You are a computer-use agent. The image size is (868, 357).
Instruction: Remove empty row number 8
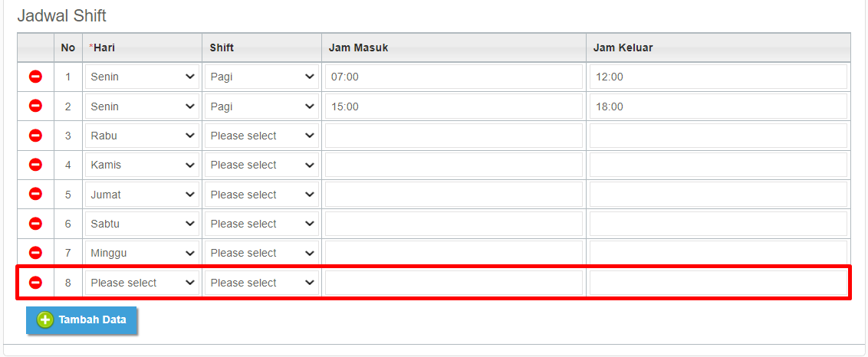click(x=35, y=282)
